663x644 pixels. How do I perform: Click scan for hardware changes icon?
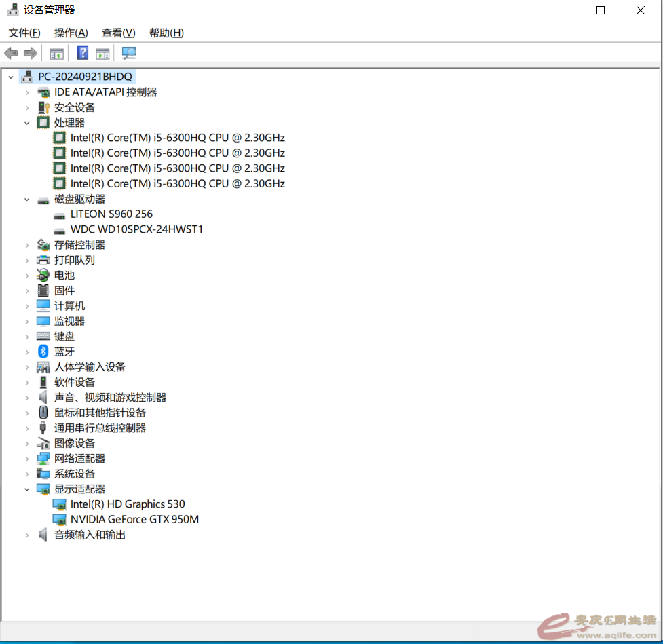(128, 53)
